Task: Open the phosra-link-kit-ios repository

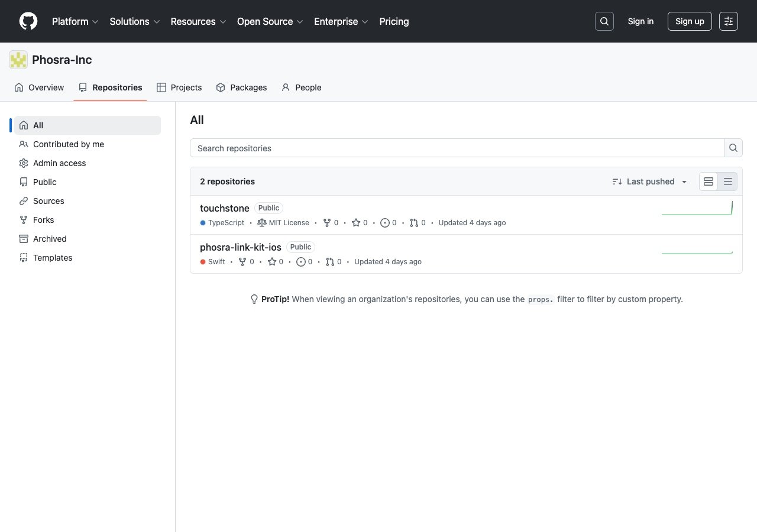Action: pos(241,247)
